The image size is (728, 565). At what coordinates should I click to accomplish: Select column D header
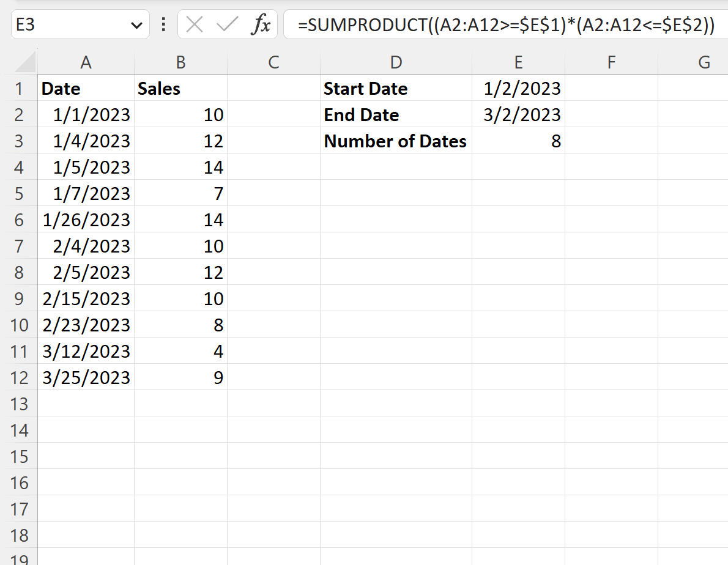pos(396,62)
